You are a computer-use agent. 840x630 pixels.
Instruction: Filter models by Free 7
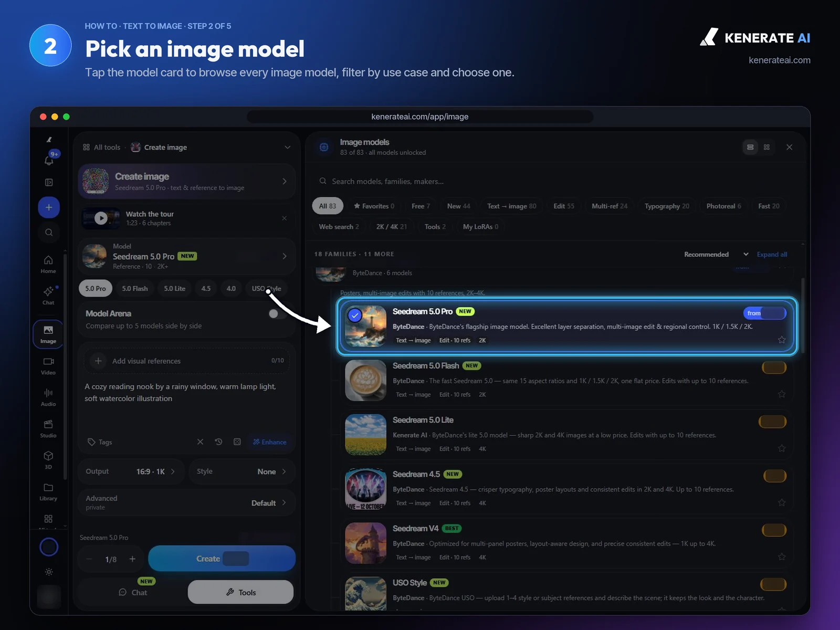tap(421, 206)
